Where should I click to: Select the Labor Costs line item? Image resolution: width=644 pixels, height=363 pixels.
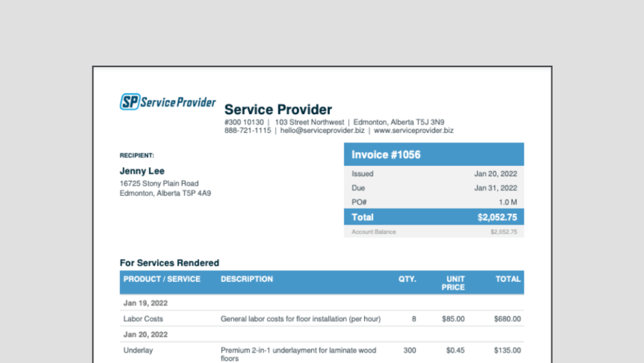[143, 319]
